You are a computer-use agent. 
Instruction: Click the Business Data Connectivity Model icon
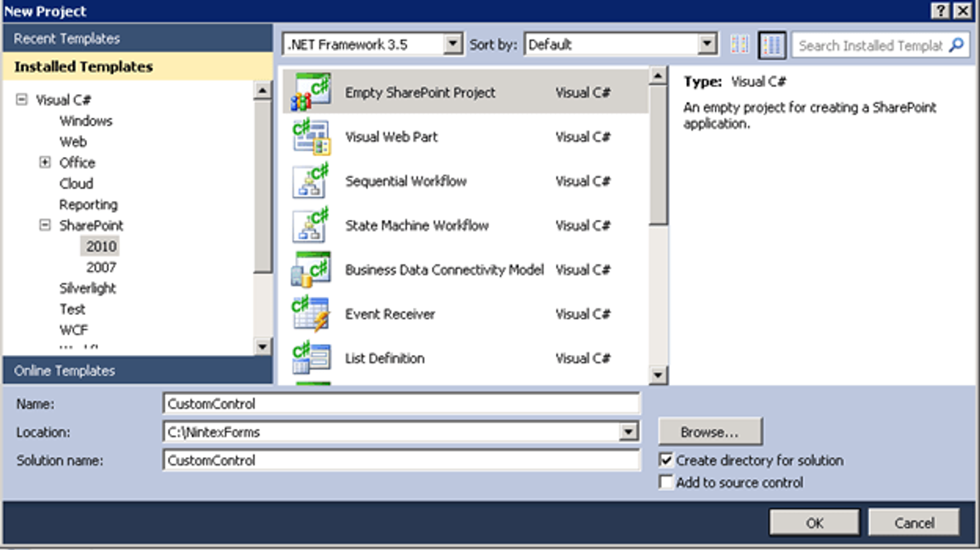pos(311,269)
